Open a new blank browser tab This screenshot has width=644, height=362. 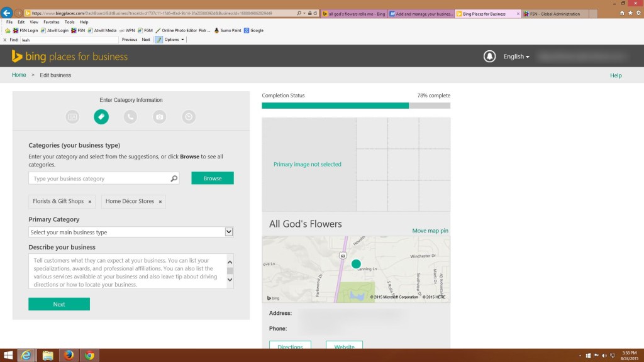pyautogui.click(x=593, y=14)
